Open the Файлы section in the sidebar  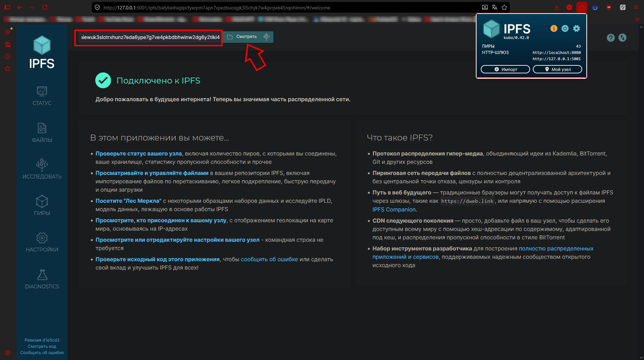coord(42,133)
